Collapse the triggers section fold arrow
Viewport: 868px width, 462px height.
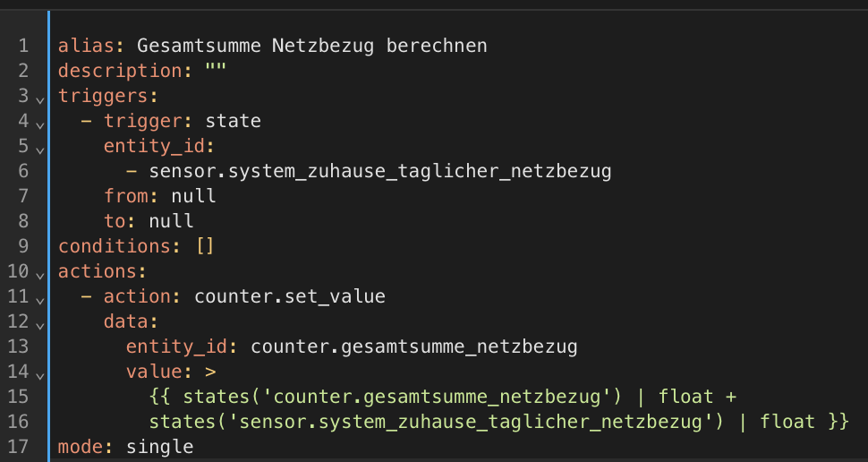point(40,97)
